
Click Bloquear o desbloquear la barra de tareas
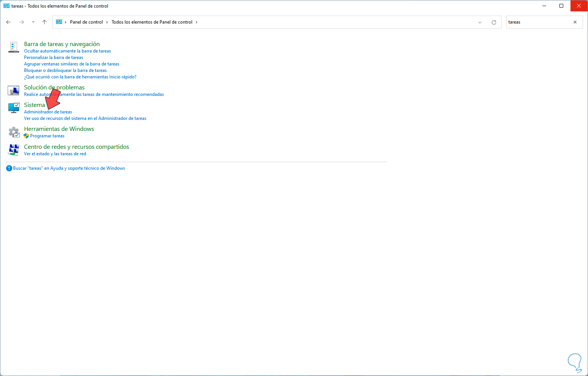point(65,70)
